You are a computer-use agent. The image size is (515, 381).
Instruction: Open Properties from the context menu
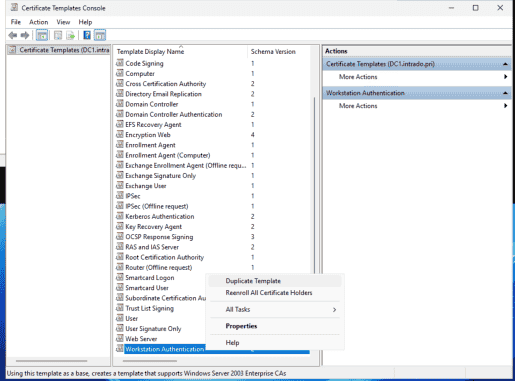point(275,326)
